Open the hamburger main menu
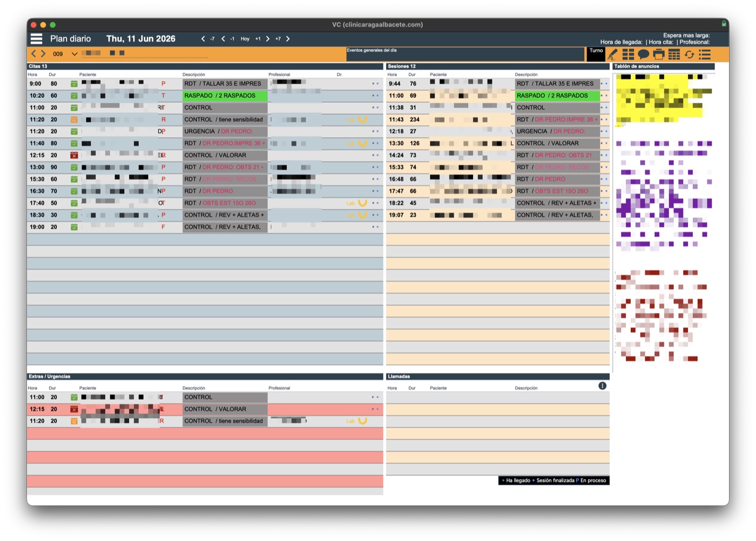 click(36, 39)
